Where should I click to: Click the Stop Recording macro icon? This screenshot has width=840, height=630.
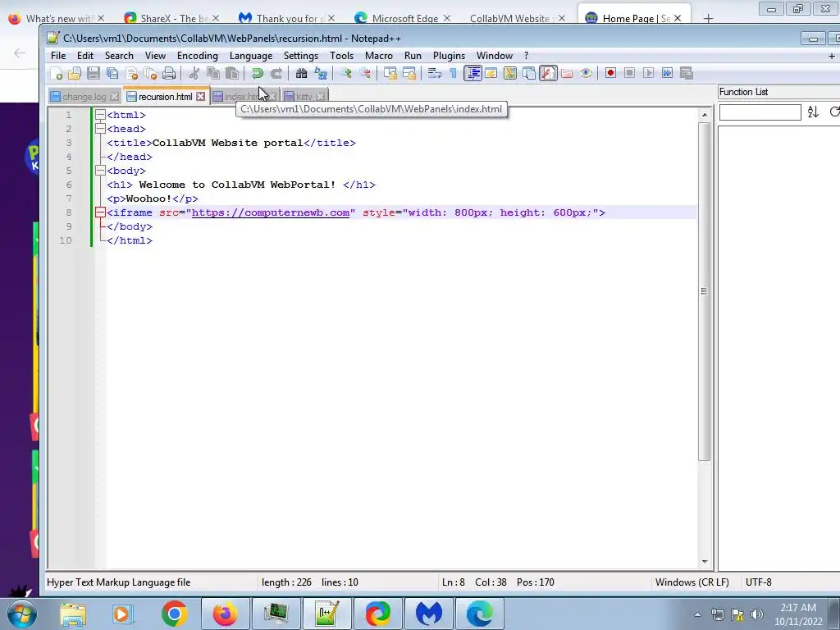(x=629, y=73)
